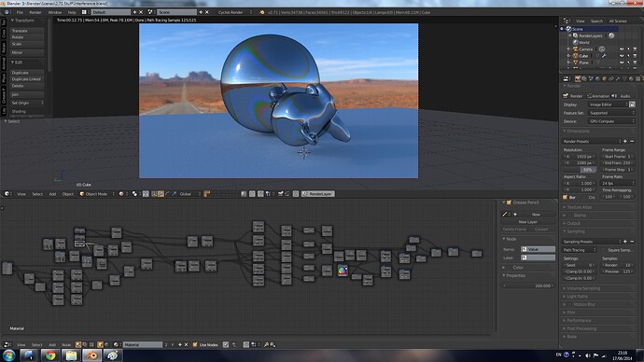Click the wrench modifier icon on Cube row
This screenshot has height=362, width=644.
[x=604, y=56]
